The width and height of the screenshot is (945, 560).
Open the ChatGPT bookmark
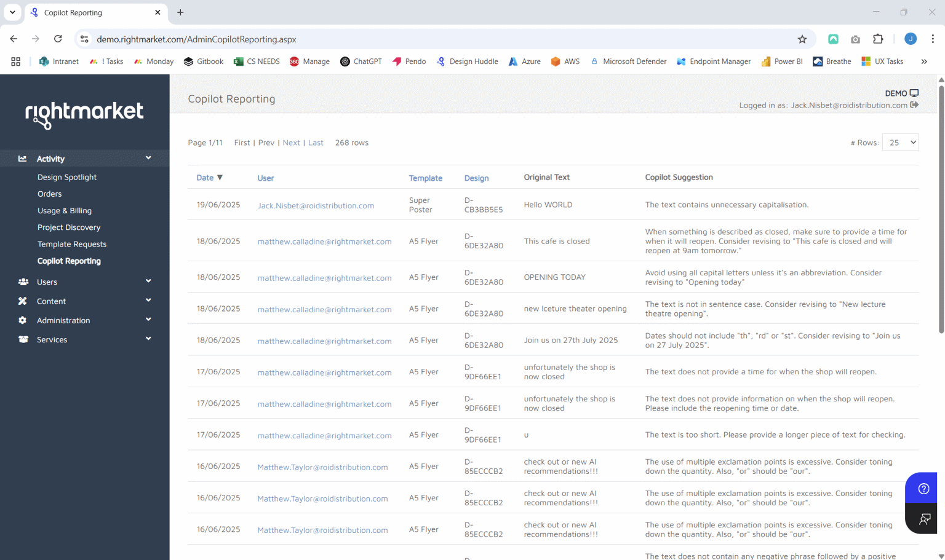361,61
